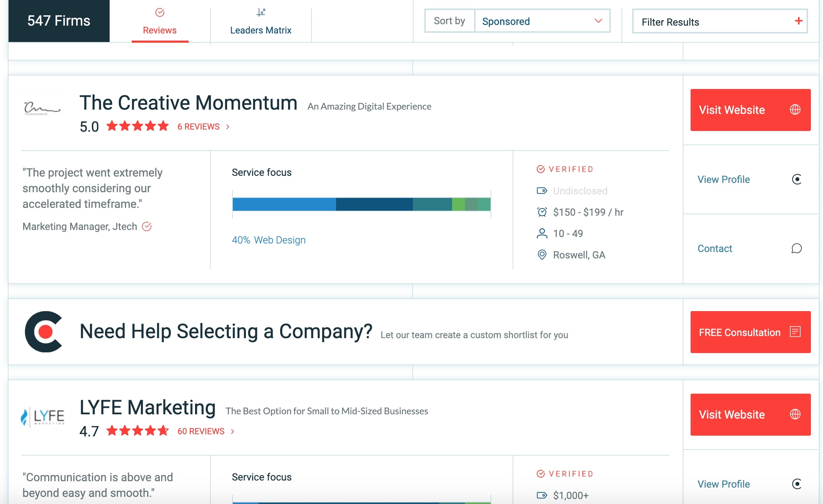Click globe icon on LYFE Marketing Visit Website

point(795,414)
